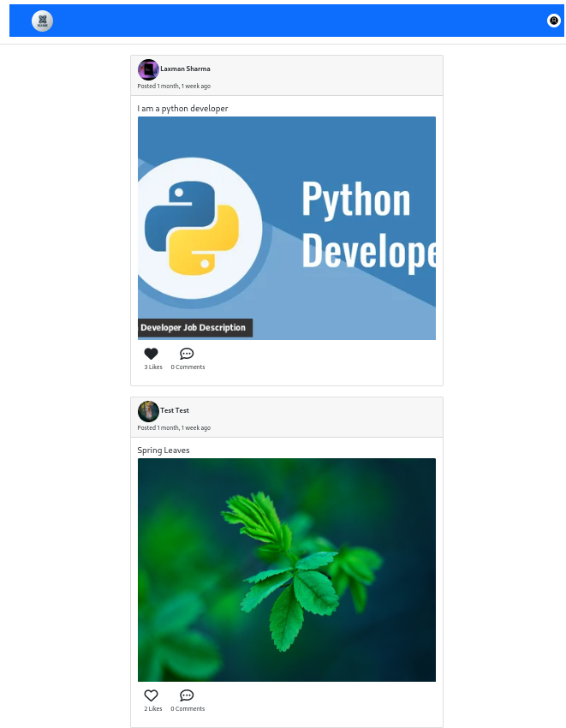Click the site logo in the navbar
This screenshot has height=728, width=566.
(x=42, y=21)
